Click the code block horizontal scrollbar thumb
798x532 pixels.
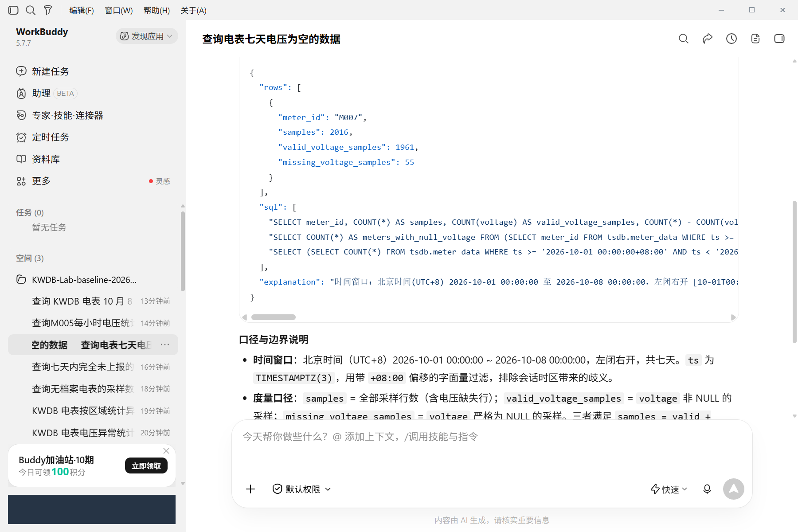pos(274,317)
